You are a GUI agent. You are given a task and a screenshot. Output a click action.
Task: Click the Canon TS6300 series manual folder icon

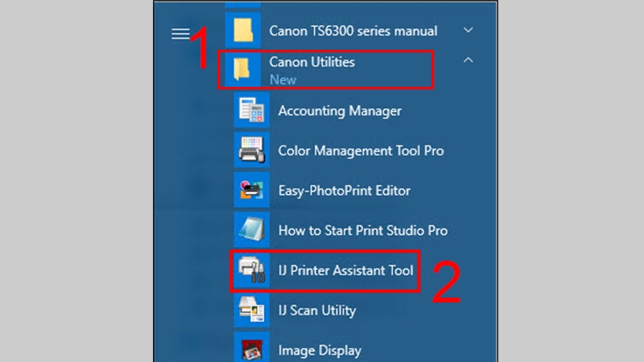point(242,31)
